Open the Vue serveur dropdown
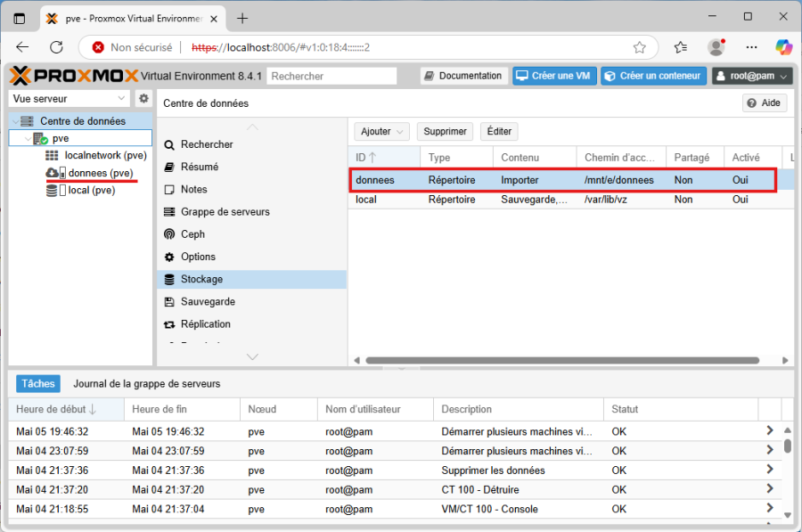Image resolution: width=802 pixels, height=532 pixels. [x=67, y=98]
